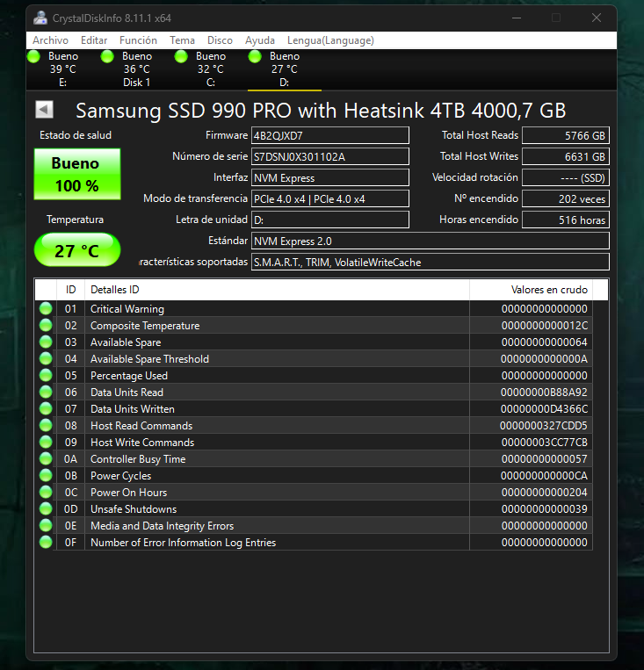Open the Disco menu
This screenshot has width=644, height=670.
tap(220, 40)
